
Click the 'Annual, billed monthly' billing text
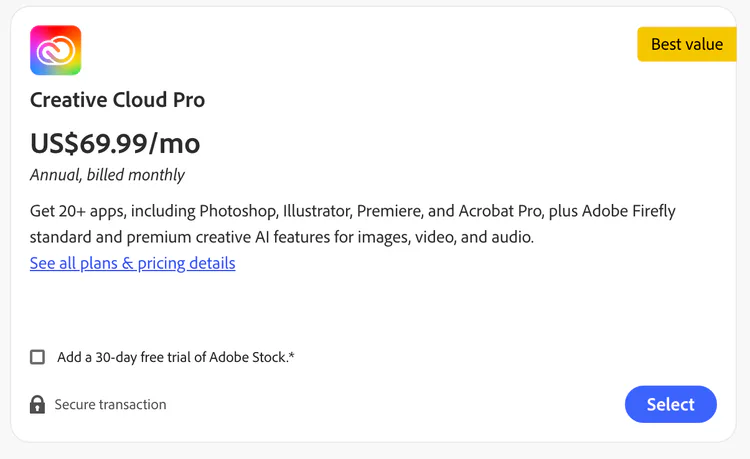point(107,175)
